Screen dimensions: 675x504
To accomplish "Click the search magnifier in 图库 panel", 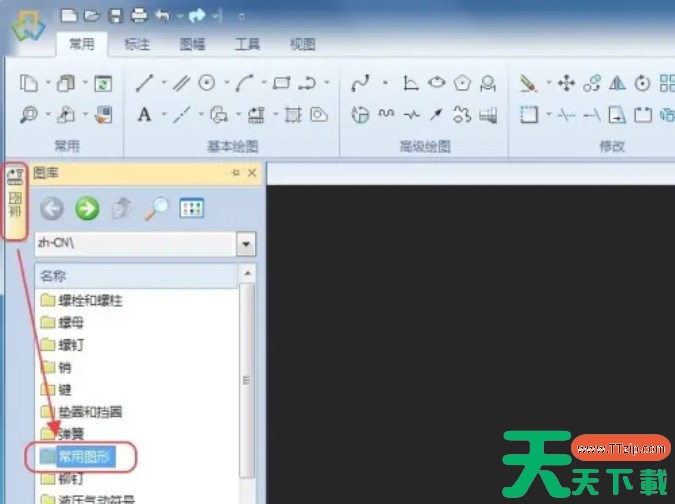I will (156, 209).
